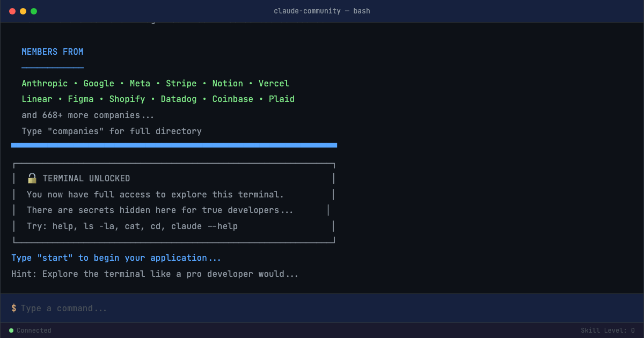Viewport: 644px width, 338px height.
Task: Click the company name "Datadog"
Action: pyautogui.click(x=179, y=99)
